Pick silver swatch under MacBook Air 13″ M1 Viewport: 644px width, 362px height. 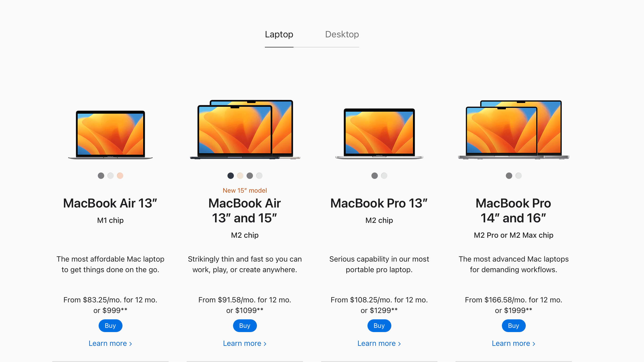pos(111,176)
